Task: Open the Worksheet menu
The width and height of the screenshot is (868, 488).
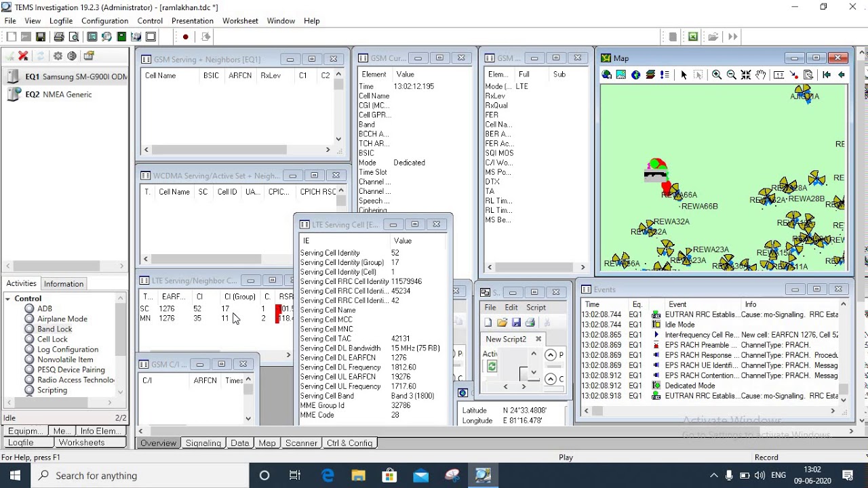Action: pos(240,21)
